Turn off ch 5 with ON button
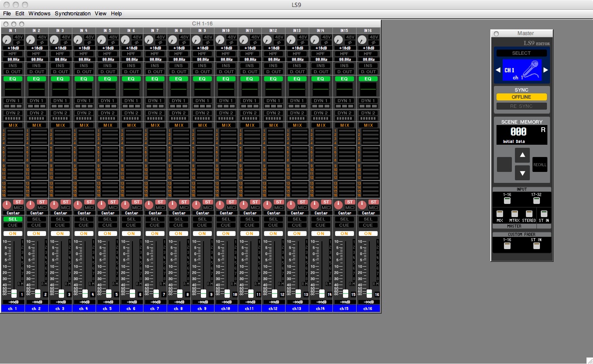The image size is (593, 364). click(108, 233)
